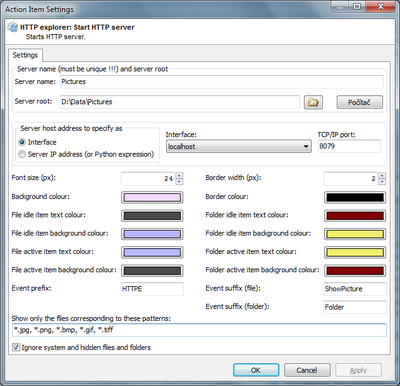400x386 pixels.
Task: Click the Server name field containing Pictures
Action: tap(222, 82)
